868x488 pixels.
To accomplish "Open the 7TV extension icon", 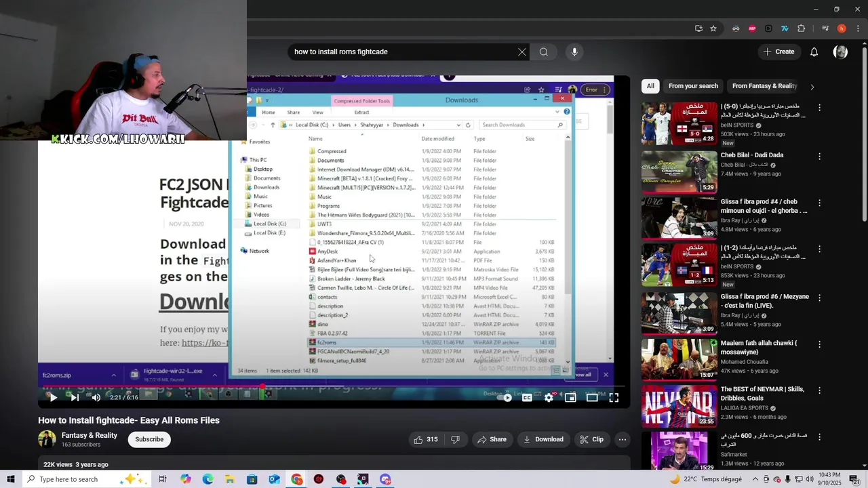I will click(x=785, y=28).
